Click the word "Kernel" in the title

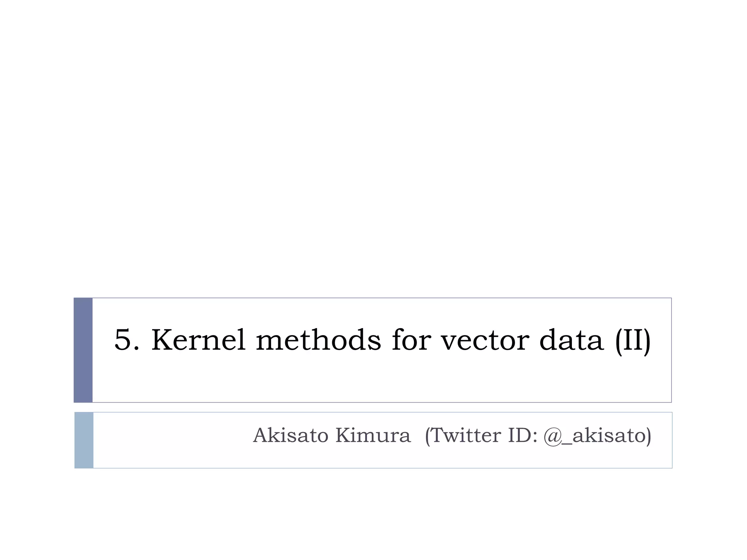pos(198,340)
